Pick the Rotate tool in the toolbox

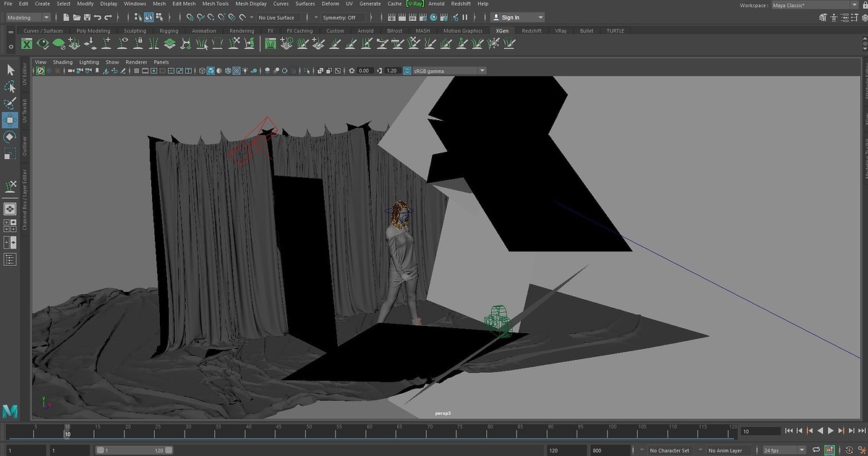click(10, 137)
